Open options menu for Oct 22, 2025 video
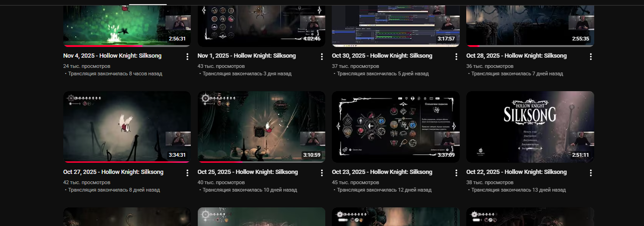644x226 pixels. point(590,173)
